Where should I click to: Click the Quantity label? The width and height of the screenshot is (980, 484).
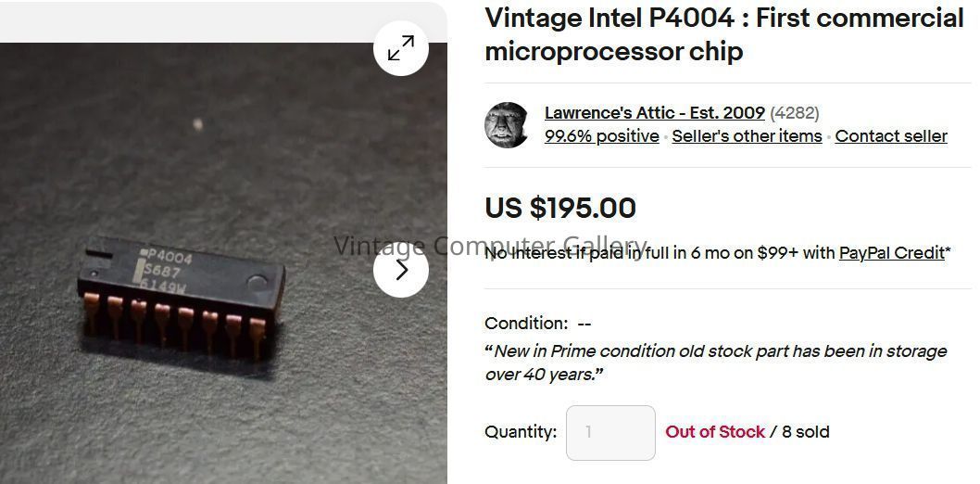click(x=520, y=432)
